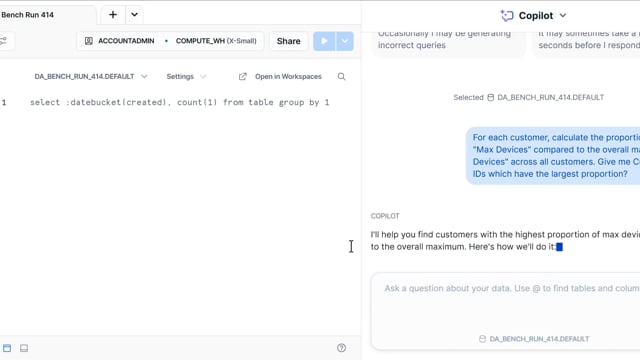Screen dimensions: 640x360
Task: Click into the SQL editor line 1
Action: tap(180, 102)
